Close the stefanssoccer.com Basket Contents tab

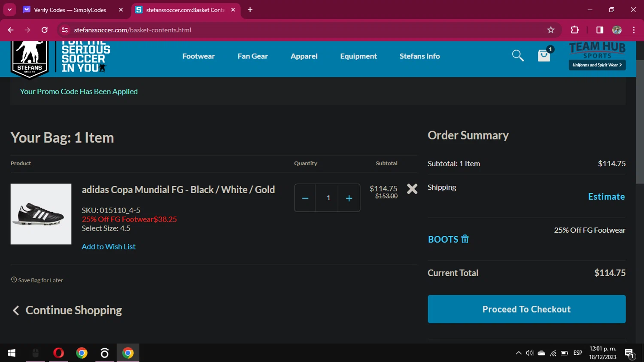(x=233, y=10)
